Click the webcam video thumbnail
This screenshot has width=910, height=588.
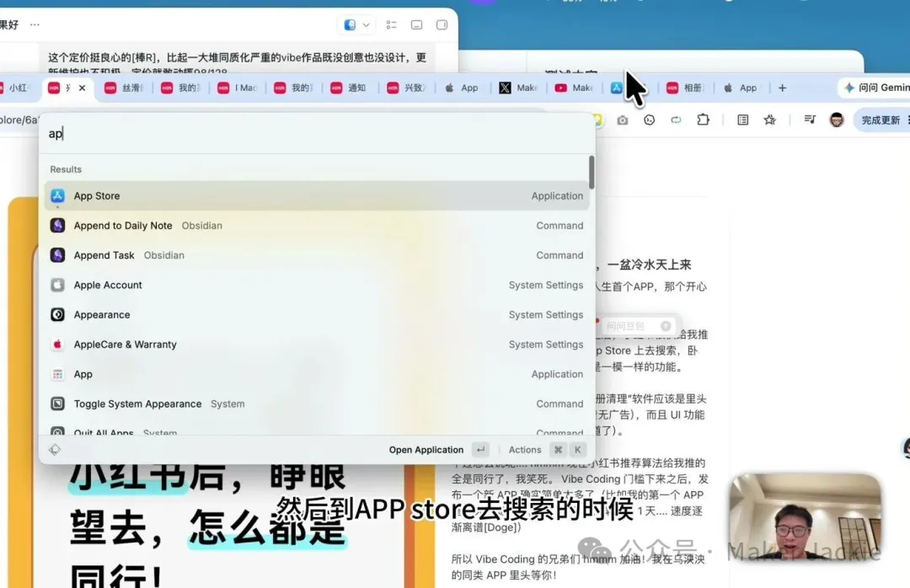(805, 517)
